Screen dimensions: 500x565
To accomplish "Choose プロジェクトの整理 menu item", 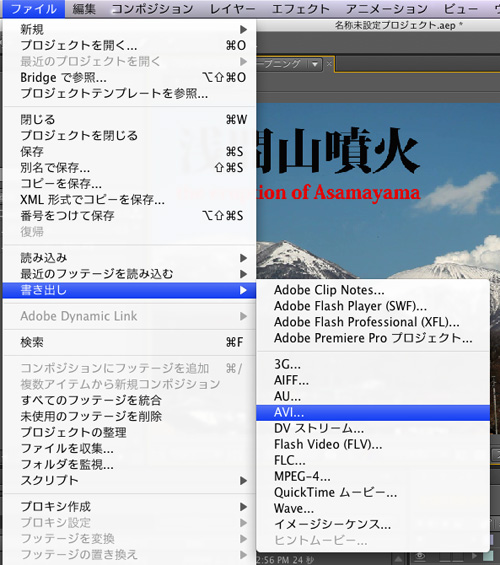I will (129, 432).
